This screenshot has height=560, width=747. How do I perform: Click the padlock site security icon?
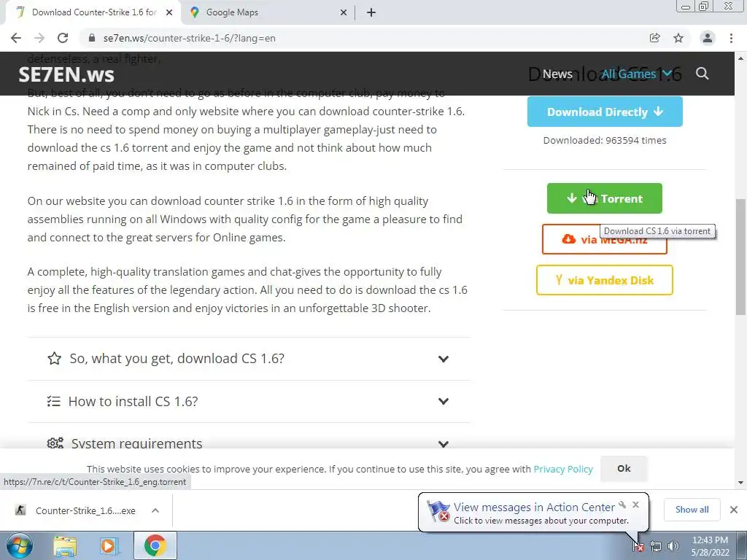click(x=92, y=38)
